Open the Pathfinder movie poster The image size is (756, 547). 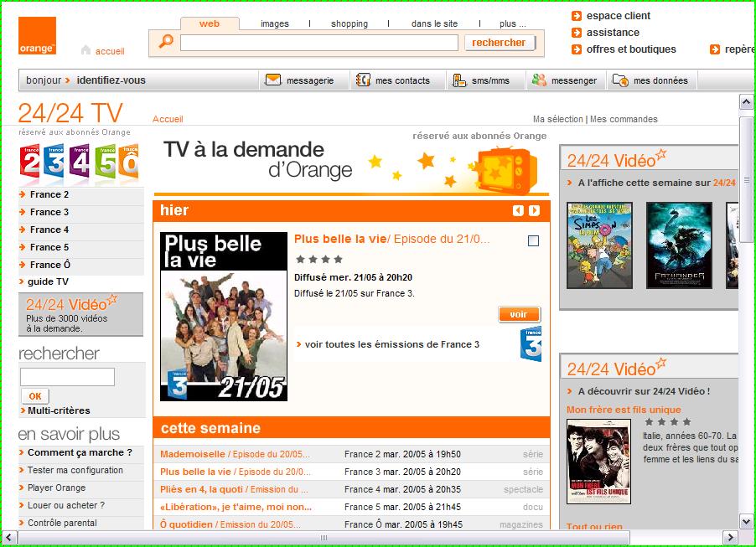point(679,245)
